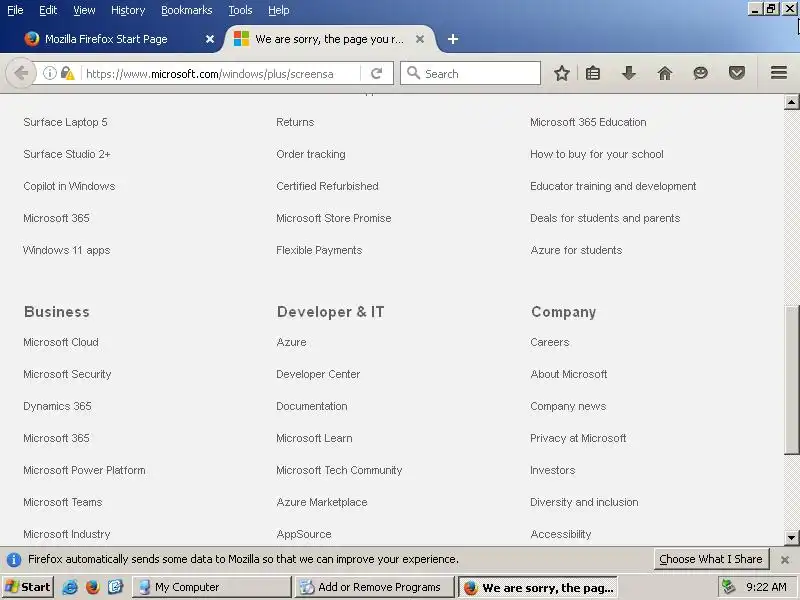Open the Microsoft Learn link
This screenshot has width=800, height=600.
click(x=314, y=438)
